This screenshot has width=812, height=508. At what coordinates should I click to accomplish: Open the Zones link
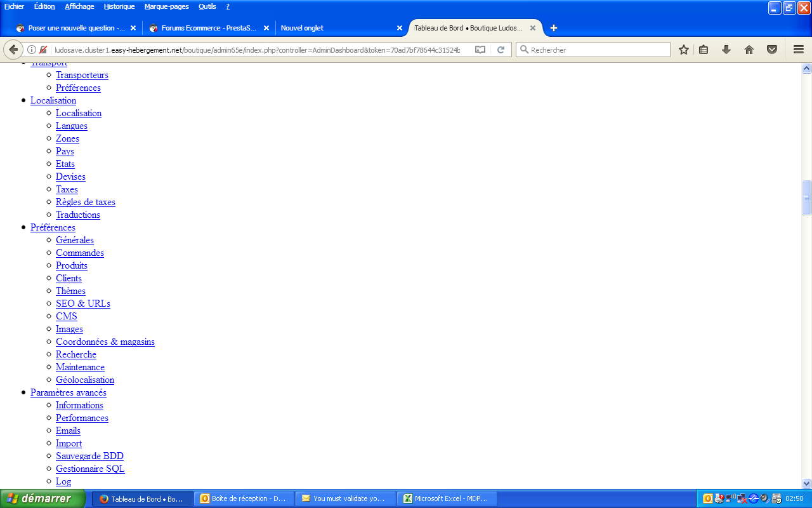[67, 138]
